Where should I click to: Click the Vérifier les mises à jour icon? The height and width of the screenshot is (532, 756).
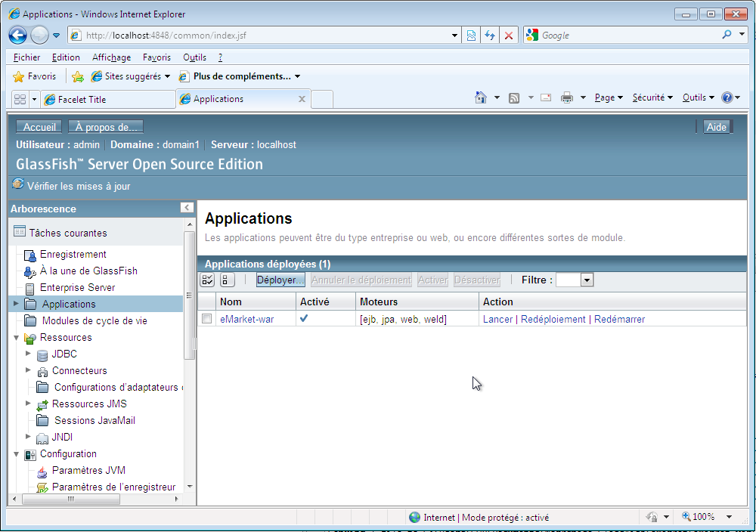pyautogui.click(x=18, y=184)
